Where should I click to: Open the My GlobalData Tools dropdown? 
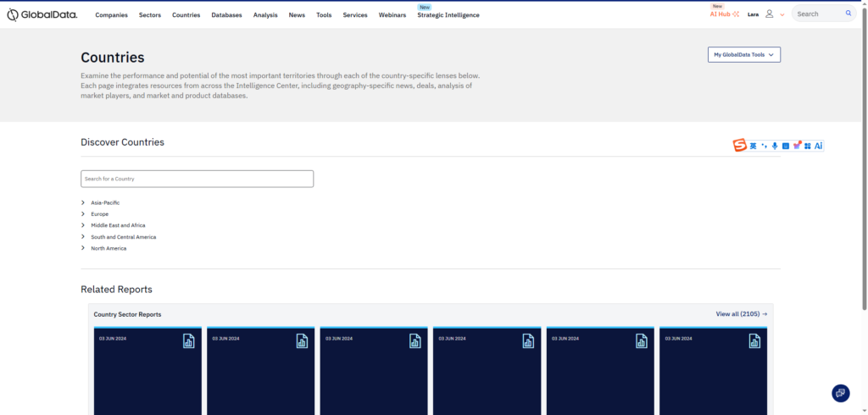[x=743, y=54]
